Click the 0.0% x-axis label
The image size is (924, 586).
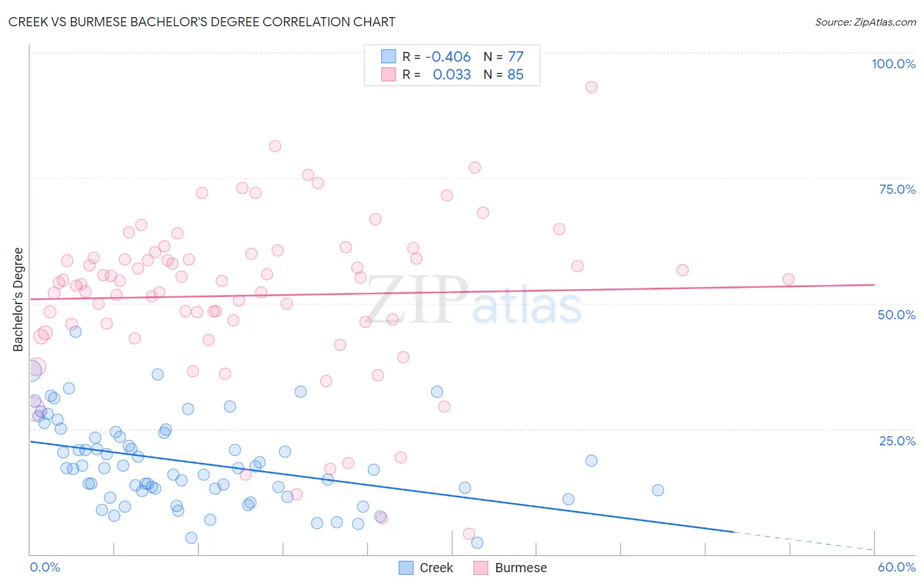coord(45,567)
